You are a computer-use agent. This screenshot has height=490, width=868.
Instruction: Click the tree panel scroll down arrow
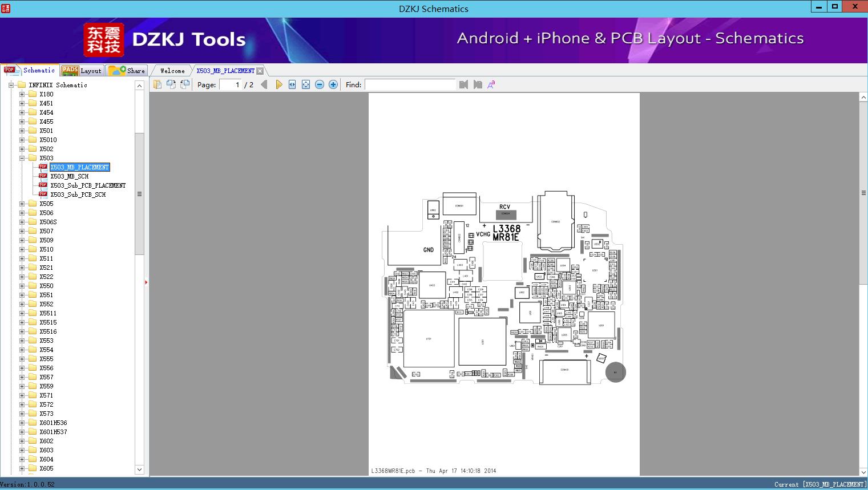tap(139, 469)
